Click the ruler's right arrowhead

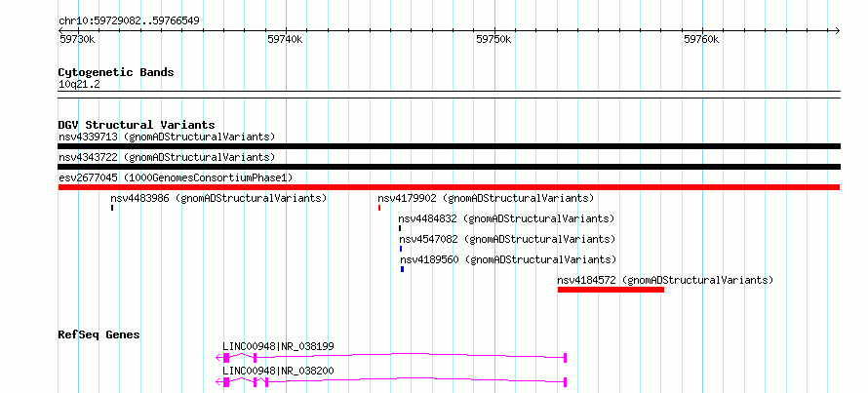click(837, 30)
